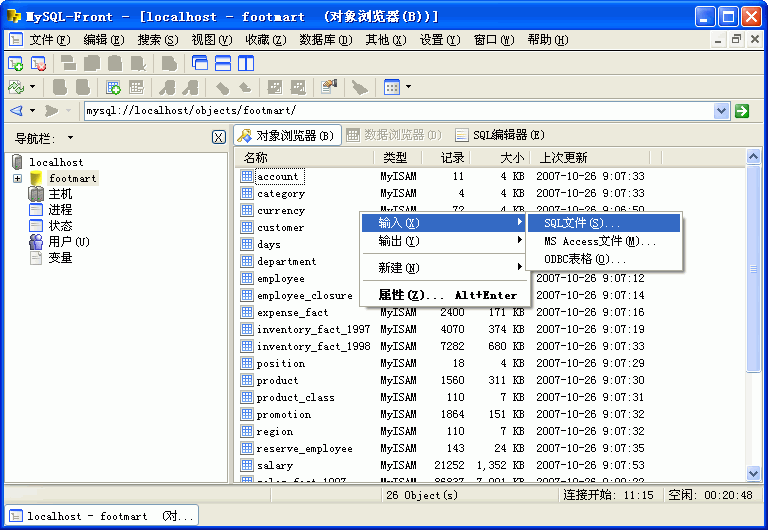Image resolution: width=768 pixels, height=530 pixels.
Task: Switch to the 对象浏览器 tab
Action: pyautogui.click(x=287, y=135)
